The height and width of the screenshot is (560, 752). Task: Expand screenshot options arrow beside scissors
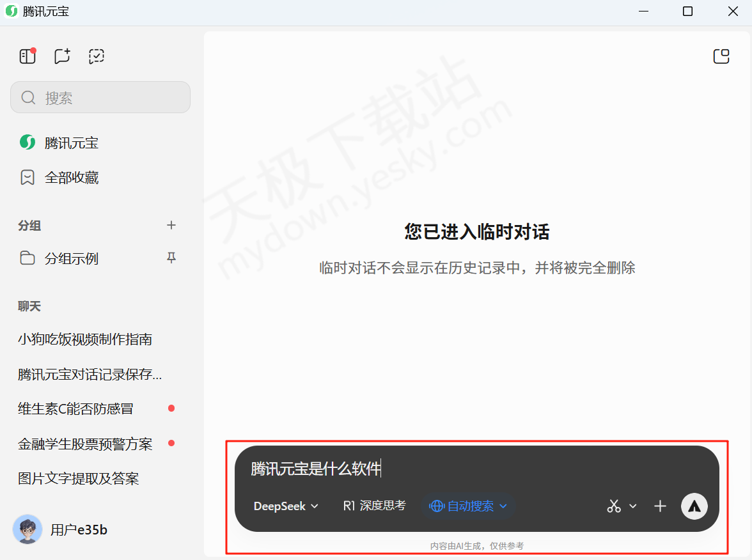pos(633,506)
